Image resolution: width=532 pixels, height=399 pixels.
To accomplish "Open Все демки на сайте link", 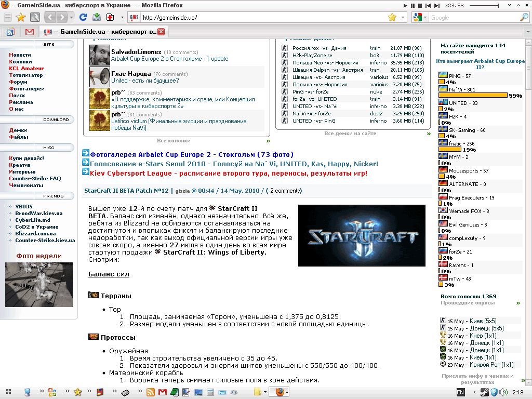I will (350, 134).
